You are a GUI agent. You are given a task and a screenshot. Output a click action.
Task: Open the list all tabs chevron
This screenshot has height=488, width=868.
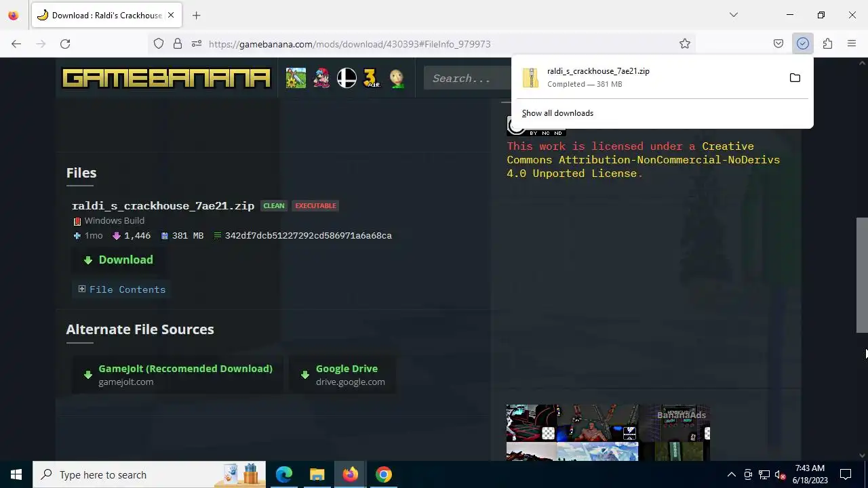point(733,15)
